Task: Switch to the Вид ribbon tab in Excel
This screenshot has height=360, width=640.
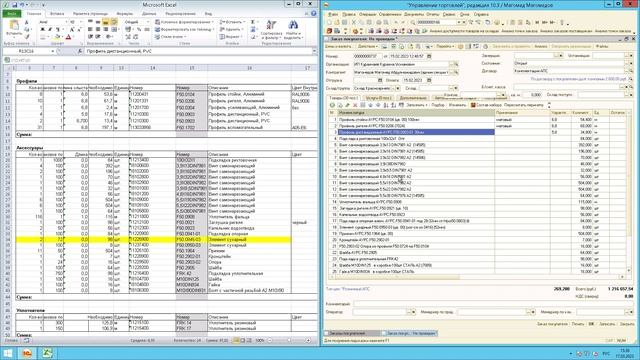Action: coord(208,14)
